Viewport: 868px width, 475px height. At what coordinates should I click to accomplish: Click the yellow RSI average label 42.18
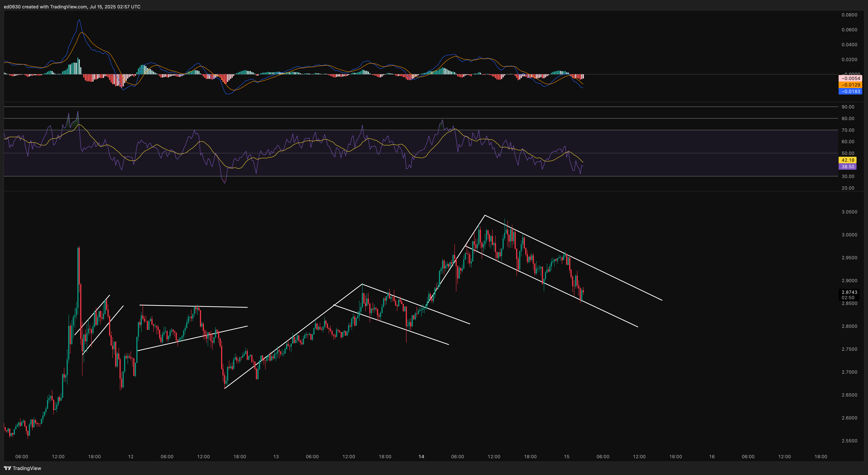(x=848, y=160)
